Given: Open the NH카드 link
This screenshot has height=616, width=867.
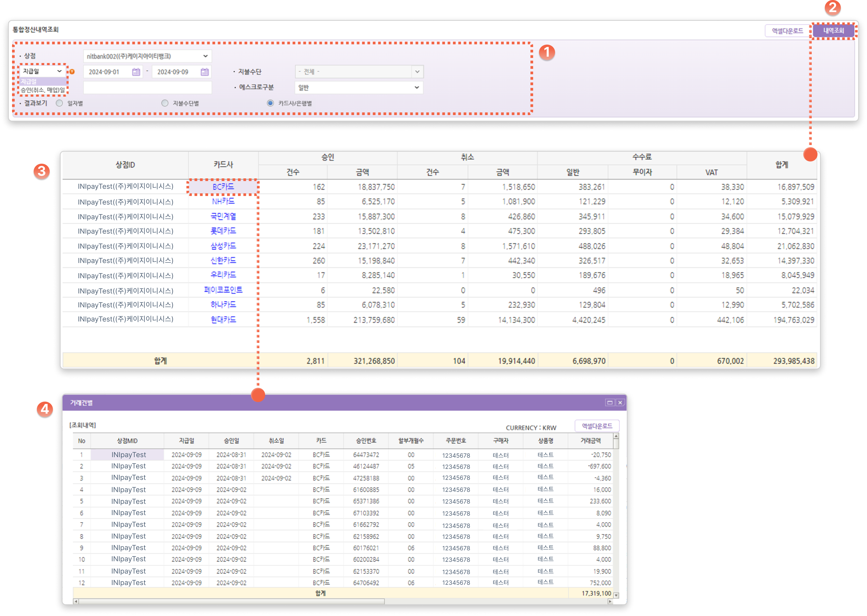Looking at the screenshot, I should (223, 201).
